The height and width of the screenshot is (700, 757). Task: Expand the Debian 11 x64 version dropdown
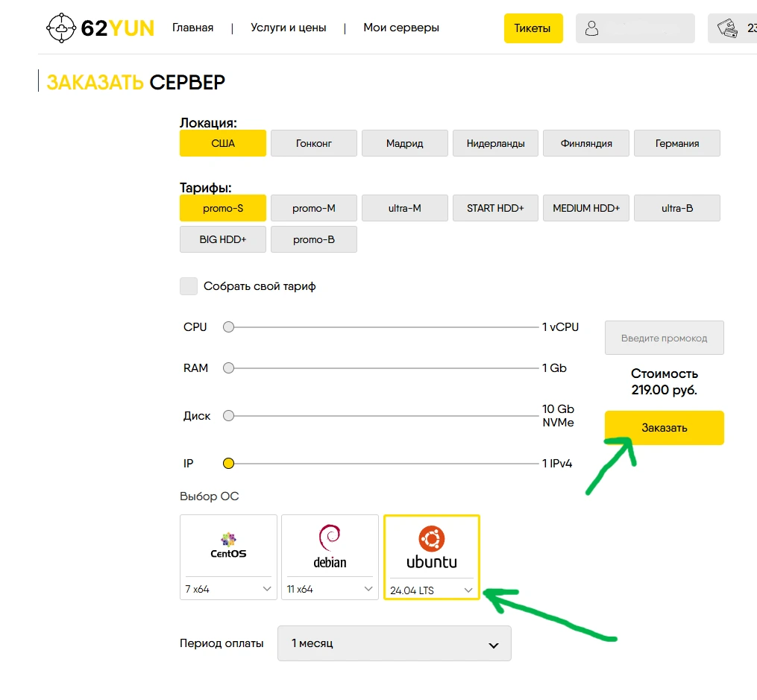click(x=330, y=589)
